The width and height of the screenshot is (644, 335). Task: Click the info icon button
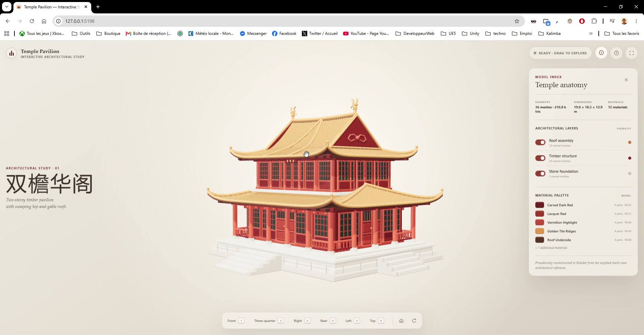click(601, 53)
